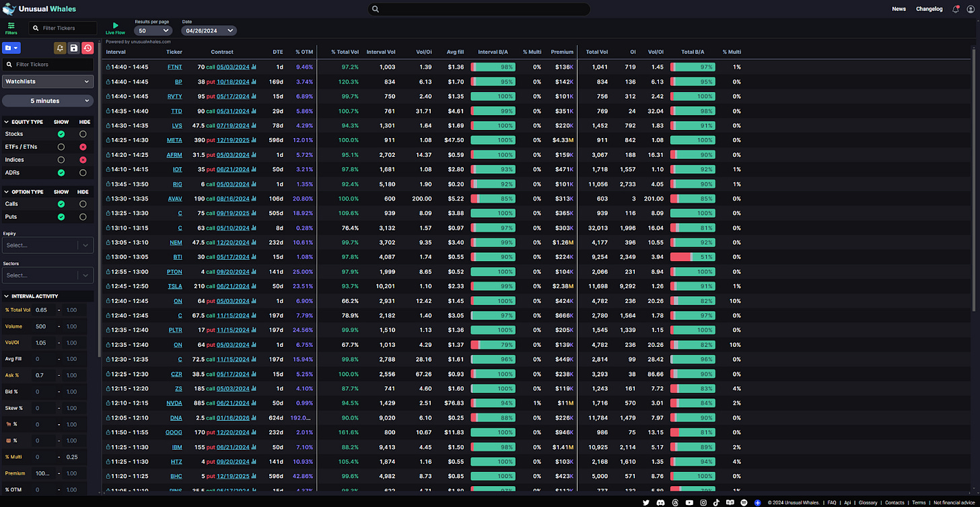Open the Watchlists dropdown
Screen dimensions: 980x507
[x=48, y=81]
